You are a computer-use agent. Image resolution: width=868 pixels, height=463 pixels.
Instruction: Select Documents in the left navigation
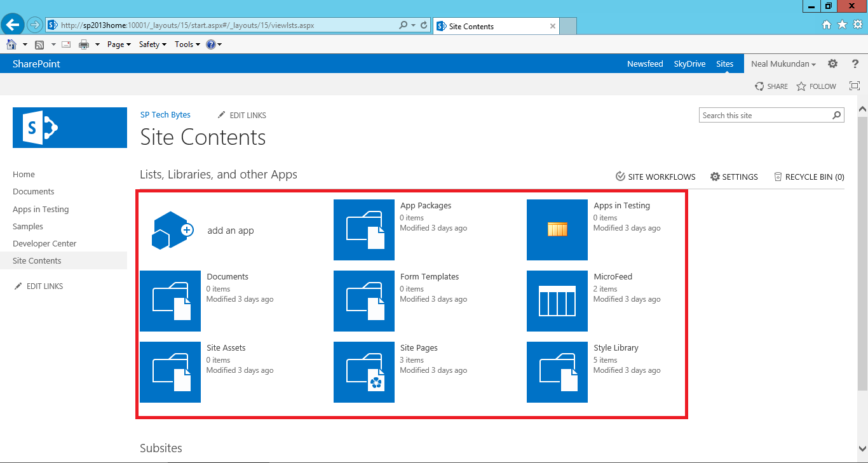[x=34, y=191]
